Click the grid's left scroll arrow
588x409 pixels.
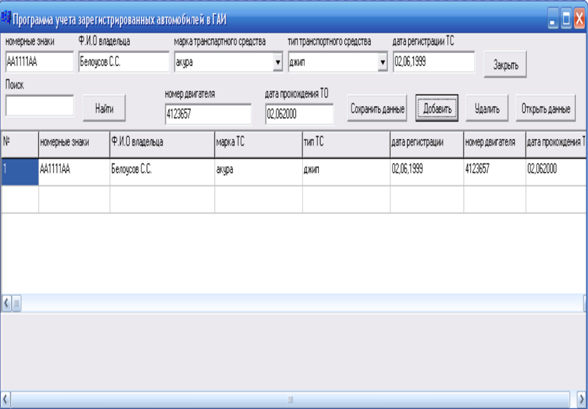[x=6, y=303]
